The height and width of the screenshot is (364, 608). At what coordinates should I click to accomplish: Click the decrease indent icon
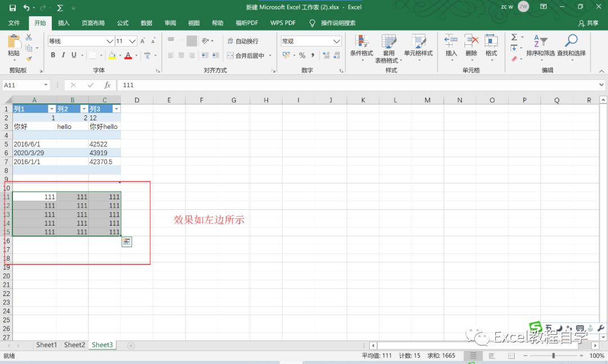[x=205, y=56]
